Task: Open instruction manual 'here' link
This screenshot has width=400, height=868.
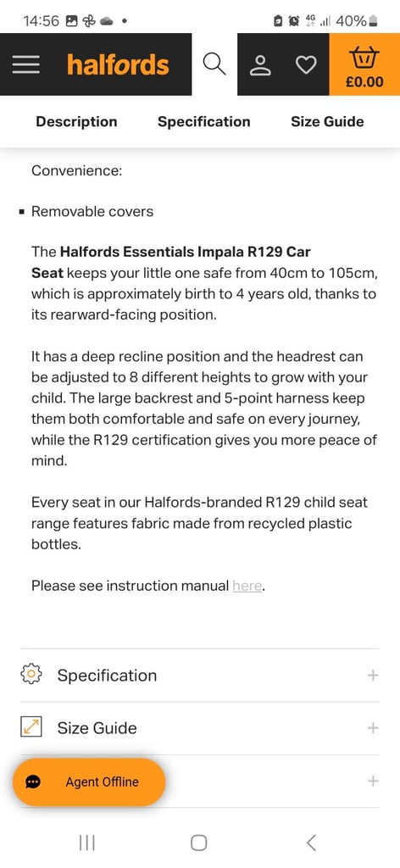Action: tap(247, 585)
